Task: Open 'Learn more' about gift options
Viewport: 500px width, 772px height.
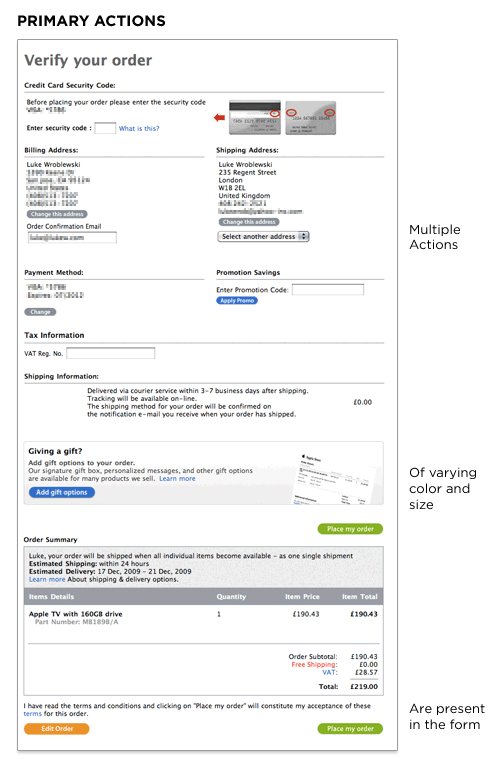Action: tap(177, 479)
